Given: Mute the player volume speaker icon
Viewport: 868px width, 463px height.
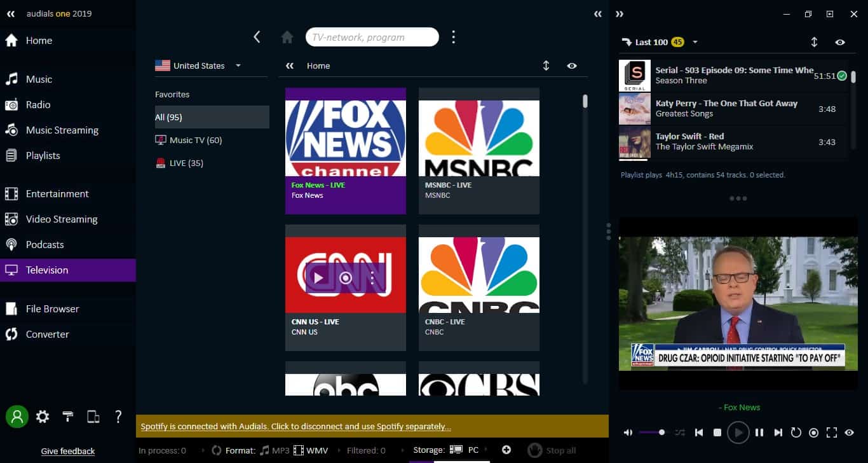Looking at the screenshot, I should pyautogui.click(x=628, y=432).
